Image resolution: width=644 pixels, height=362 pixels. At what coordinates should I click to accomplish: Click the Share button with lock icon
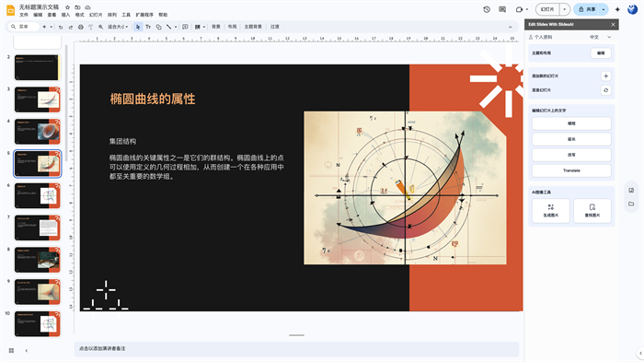587,9
